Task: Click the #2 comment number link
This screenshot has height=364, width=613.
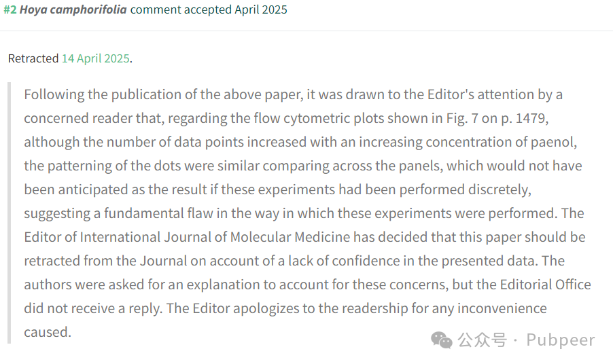Action: click(10, 10)
